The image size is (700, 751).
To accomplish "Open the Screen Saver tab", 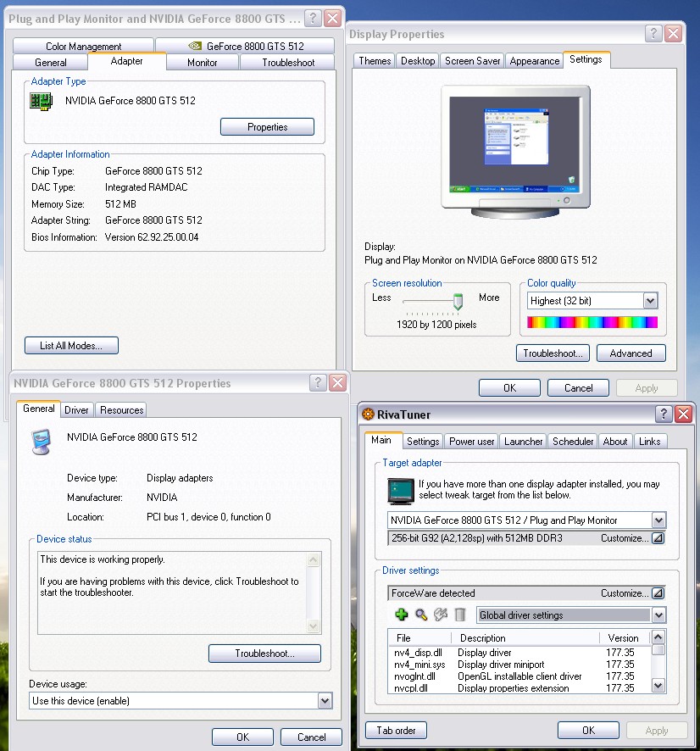I will pos(472,61).
